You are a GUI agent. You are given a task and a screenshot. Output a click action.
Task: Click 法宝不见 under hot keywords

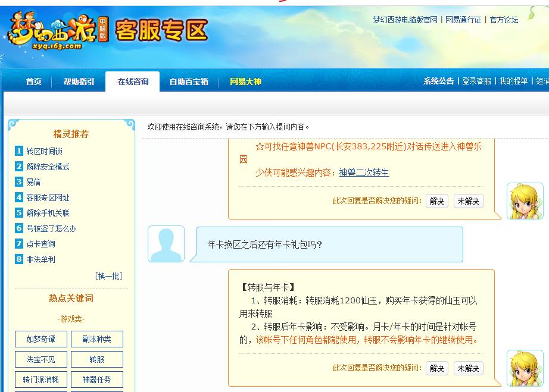click(x=40, y=359)
